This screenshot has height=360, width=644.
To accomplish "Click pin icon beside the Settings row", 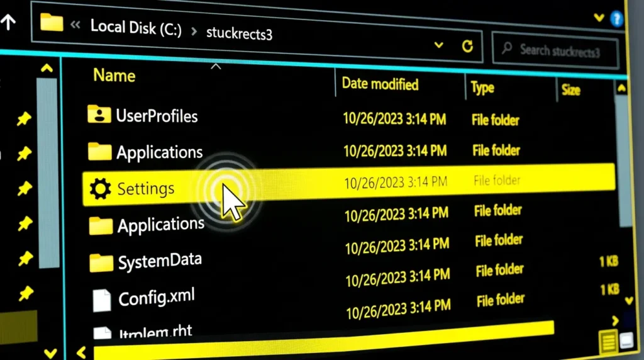I will pos(25,189).
